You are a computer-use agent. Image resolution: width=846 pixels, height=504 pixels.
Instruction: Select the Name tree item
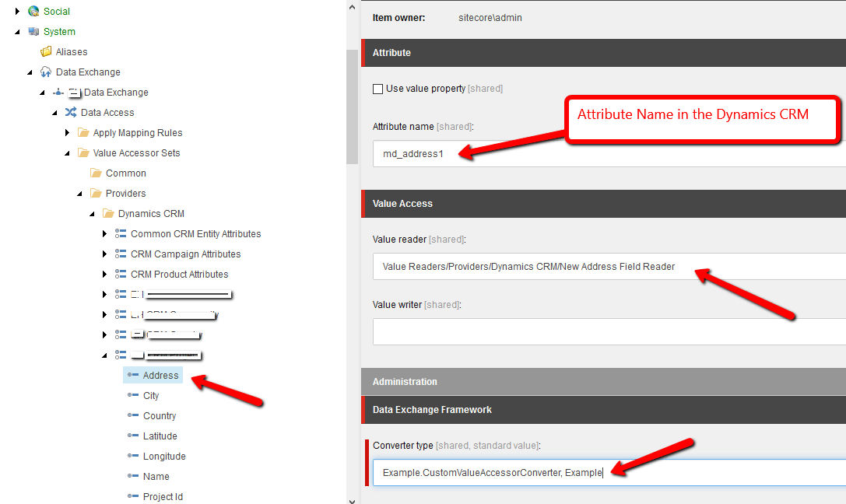tap(156, 477)
